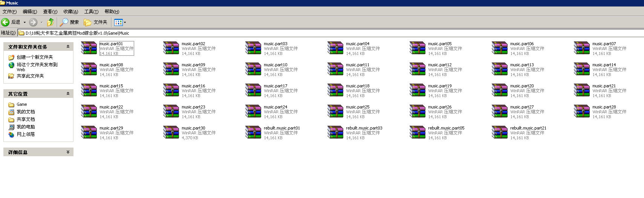This screenshot has width=644, height=198.
Task: Click 创建一个新文件夹 link
Action: pos(35,57)
